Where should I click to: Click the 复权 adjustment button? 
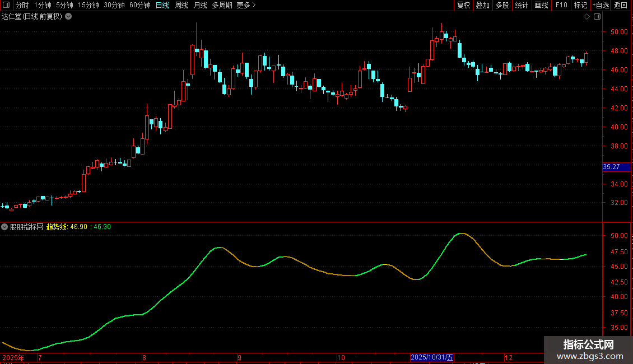click(x=463, y=5)
